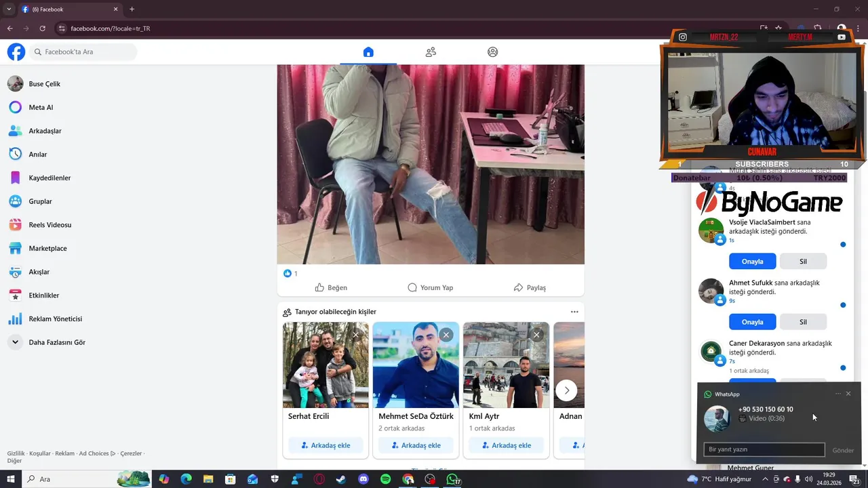Image resolution: width=868 pixels, height=488 pixels.
Task: Open Serhat Ercili profile photo
Action: tap(325, 365)
